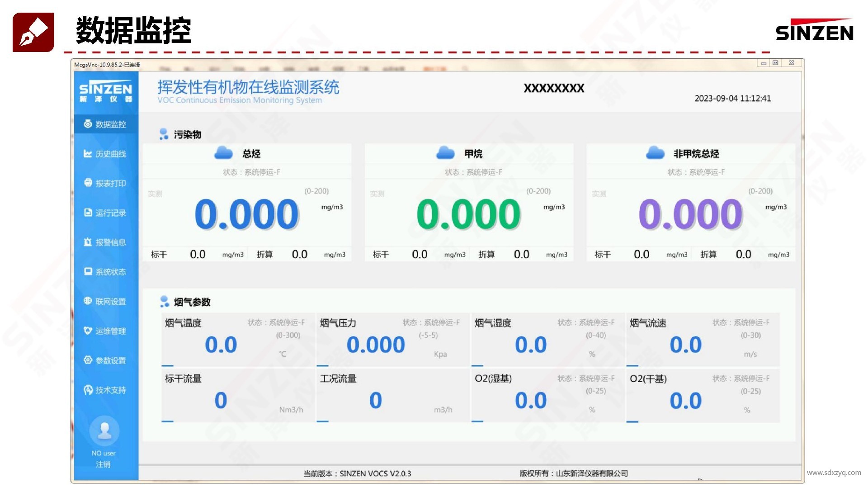Click the 烟气温度 reading value

tap(221, 345)
